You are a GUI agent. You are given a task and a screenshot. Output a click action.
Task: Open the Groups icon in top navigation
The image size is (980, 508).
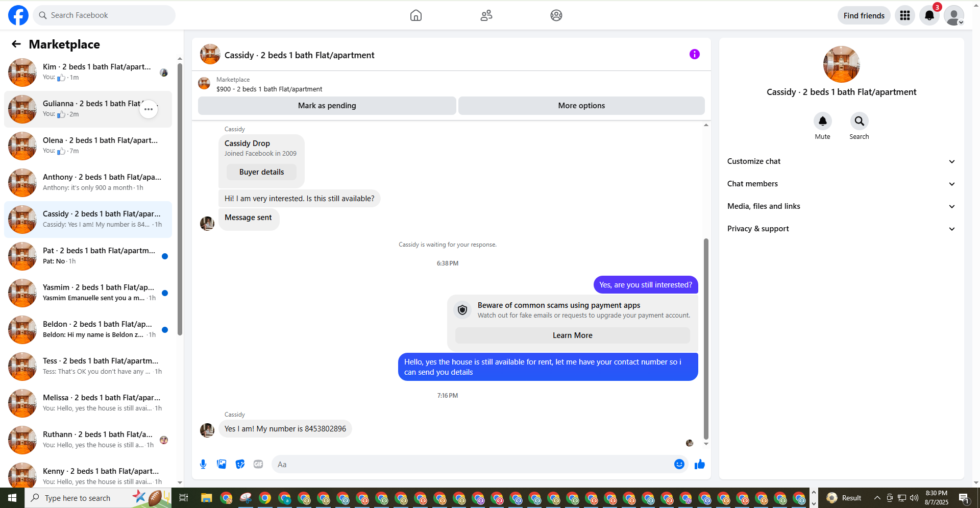coord(556,15)
